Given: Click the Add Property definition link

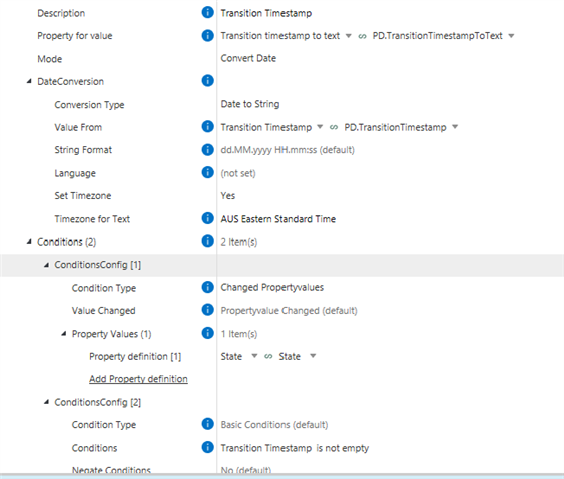Looking at the screenshot, I should point(138,379).
